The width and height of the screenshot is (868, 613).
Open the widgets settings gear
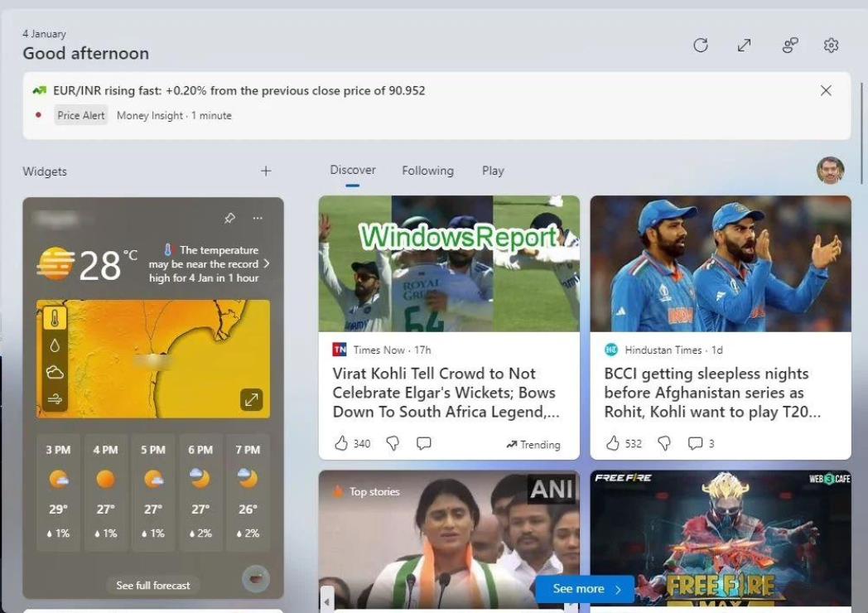[831, 46]
